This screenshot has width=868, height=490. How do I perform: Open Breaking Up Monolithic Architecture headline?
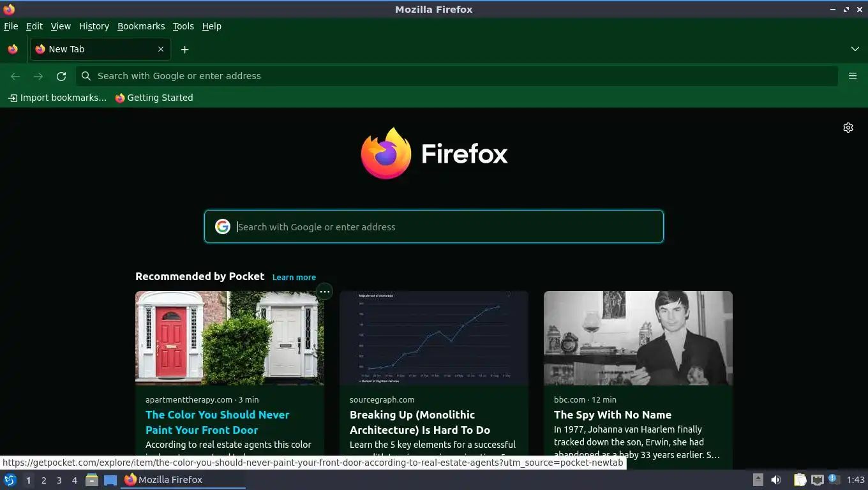point(420,422)
